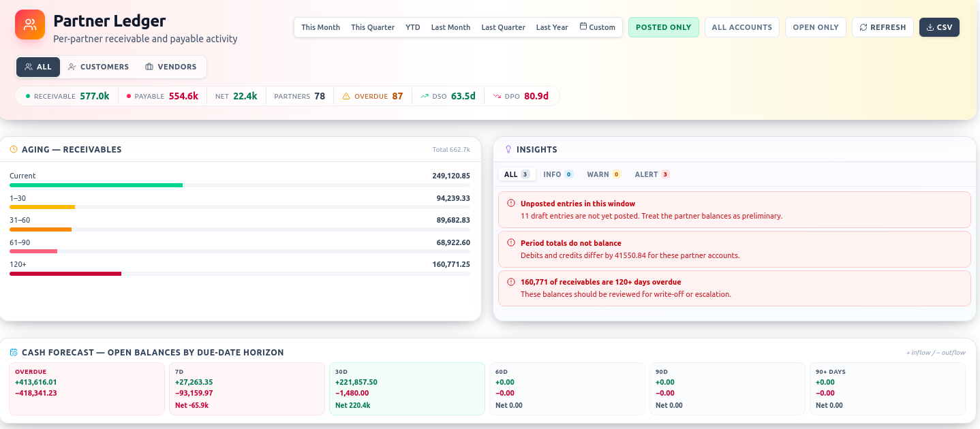Show All insights tab
This screenshot has height=429, width=980.
517,174
